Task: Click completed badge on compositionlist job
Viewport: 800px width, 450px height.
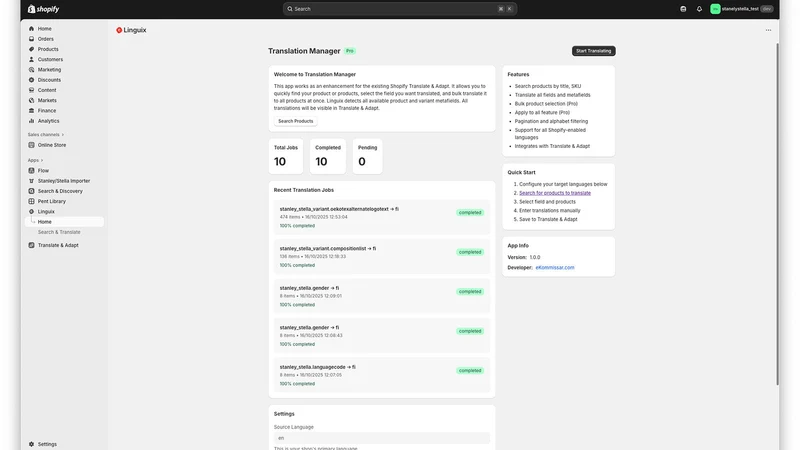Action: (470, 252)
